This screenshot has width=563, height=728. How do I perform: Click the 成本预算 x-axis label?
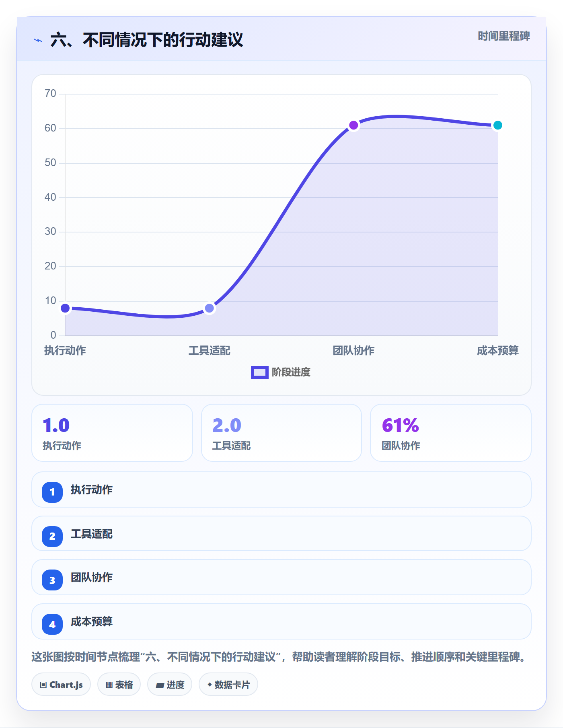(x=497, y=351)
